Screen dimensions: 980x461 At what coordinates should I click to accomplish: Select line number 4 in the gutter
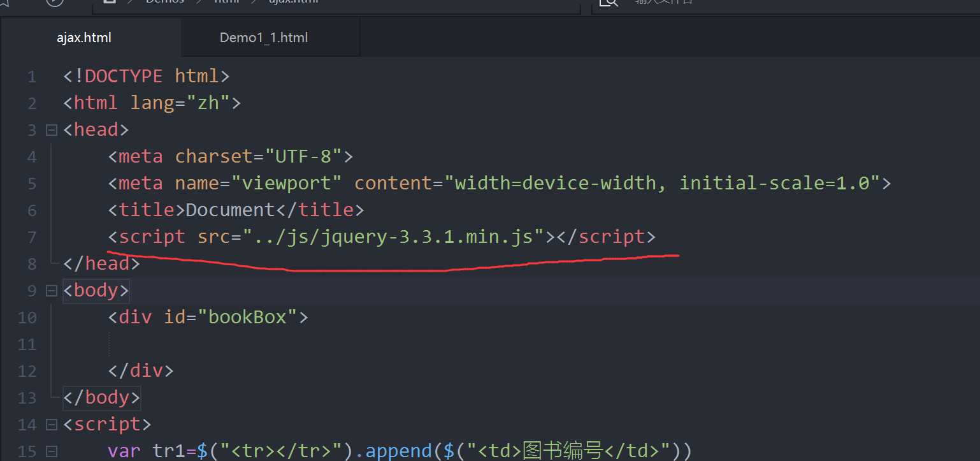(x=32, y=157)
